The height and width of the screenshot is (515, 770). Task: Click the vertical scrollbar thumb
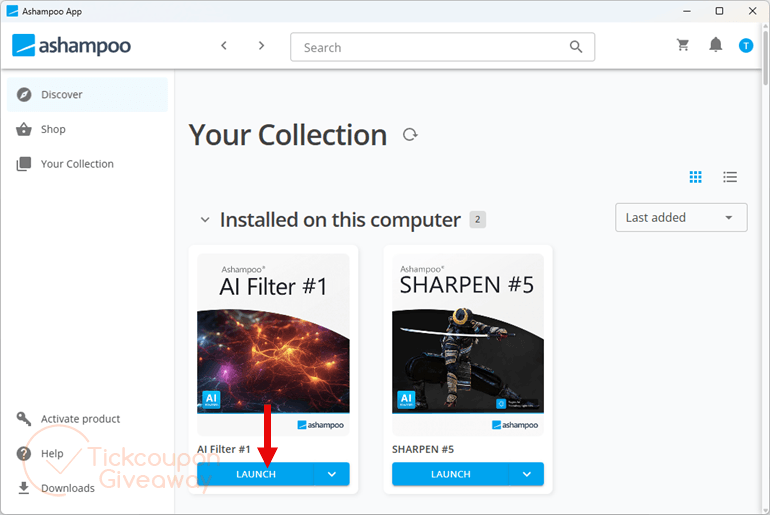pyautogui.click(x=766, y=56)
